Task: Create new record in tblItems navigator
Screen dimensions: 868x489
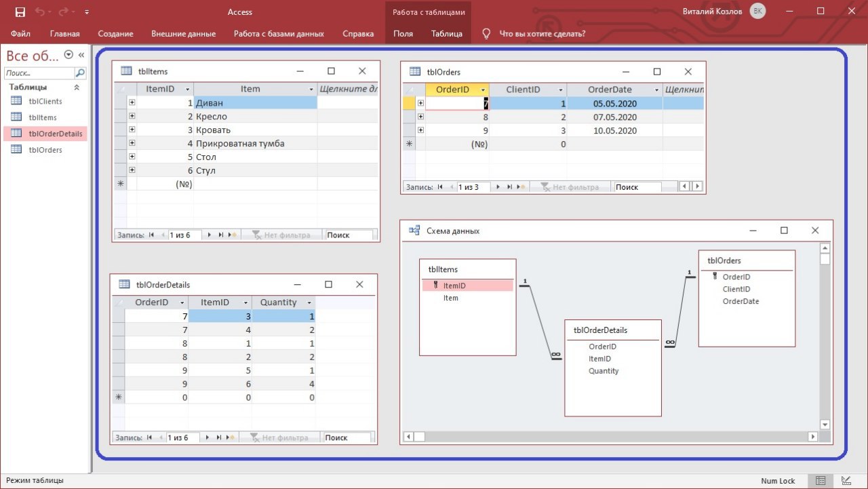Action: click(233, 235)
